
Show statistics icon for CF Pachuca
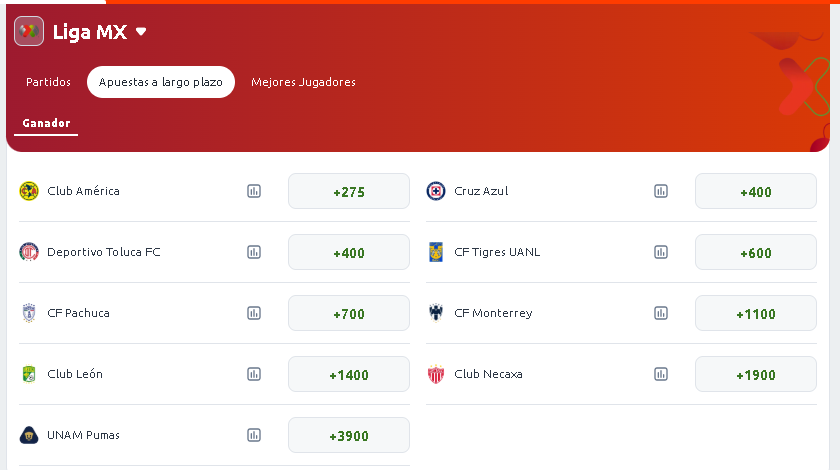254,313
